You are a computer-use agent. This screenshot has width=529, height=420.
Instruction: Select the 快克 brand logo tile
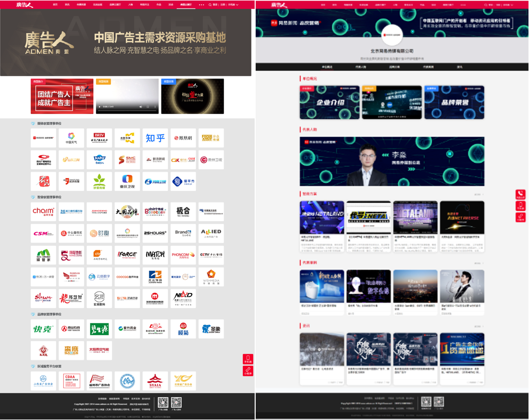tap(43, 329)
